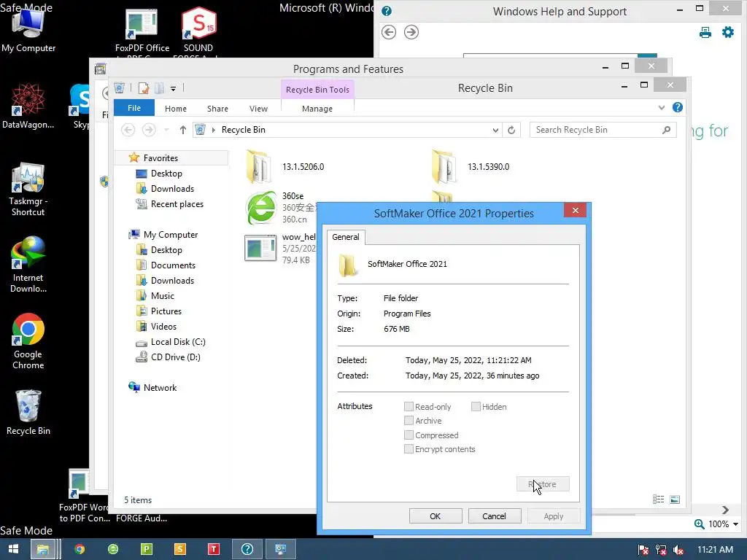Image resolution: width=747 pixels, height=560 pixels.
Task: Select CD Drive (D:)
Action: point(175,357)
